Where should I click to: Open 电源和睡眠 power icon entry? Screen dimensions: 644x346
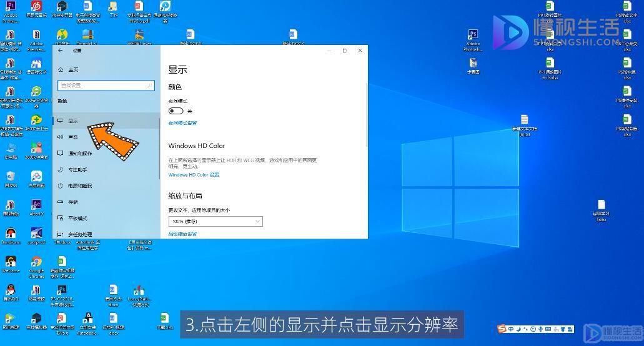point(61,185)
